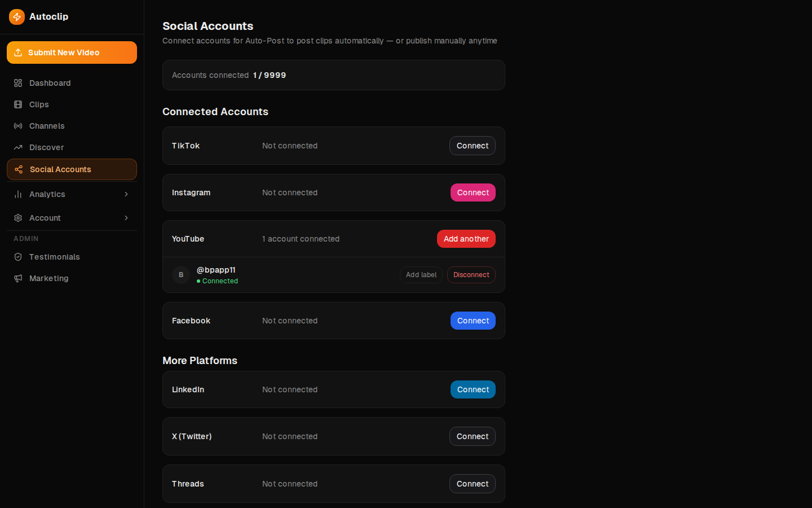Screen dimensions: 812x508
Task: Click the Analytics bar chart icon
Action: [18, 194]
